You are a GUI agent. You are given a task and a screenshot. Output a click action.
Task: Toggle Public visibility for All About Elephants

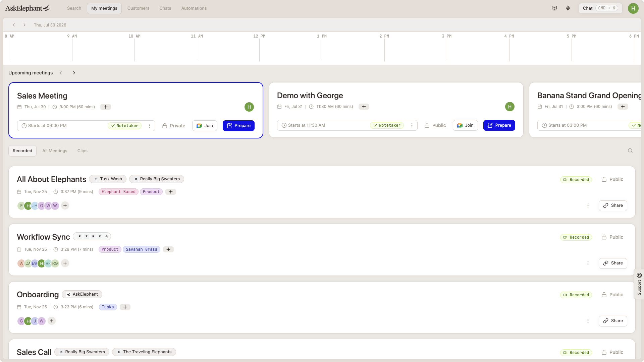click(x=612, y=179)
